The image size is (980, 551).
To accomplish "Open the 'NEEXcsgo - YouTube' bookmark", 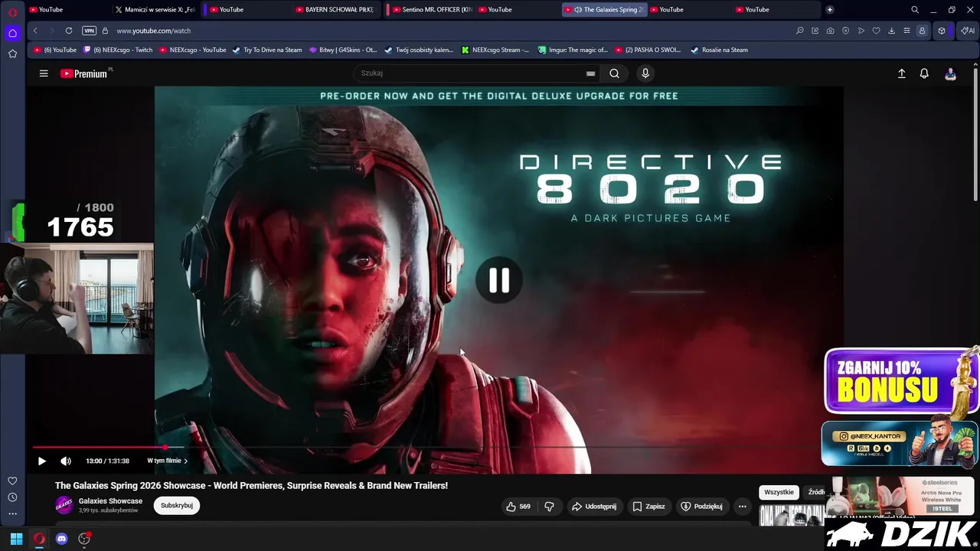I will tap(192, 50).
